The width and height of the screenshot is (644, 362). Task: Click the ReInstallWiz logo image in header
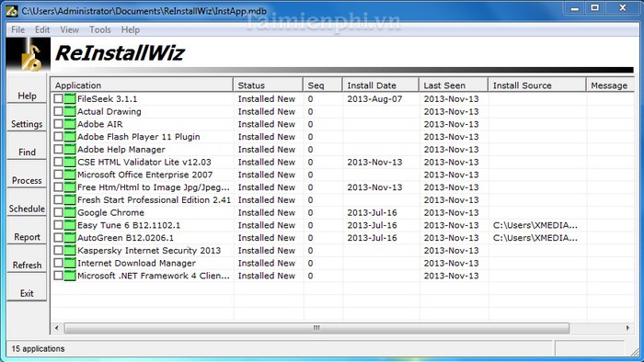pos(29,54)
